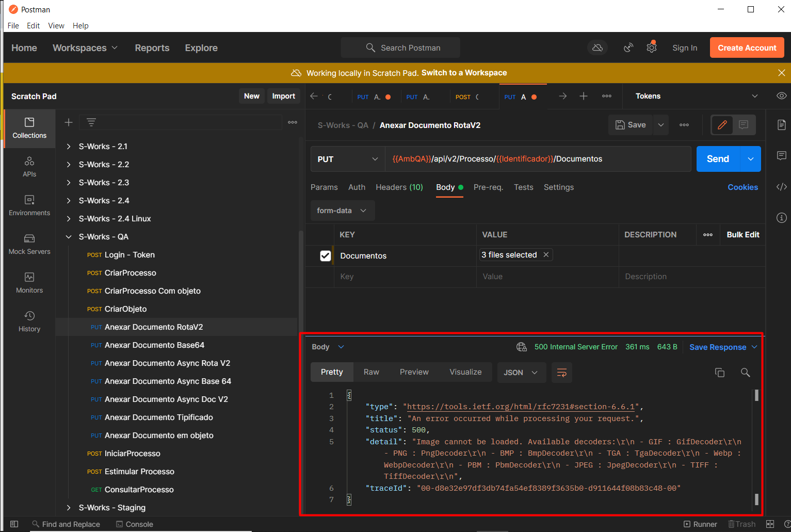
Task: Switch to the Raw response view
Action: [x=371, y=372]
